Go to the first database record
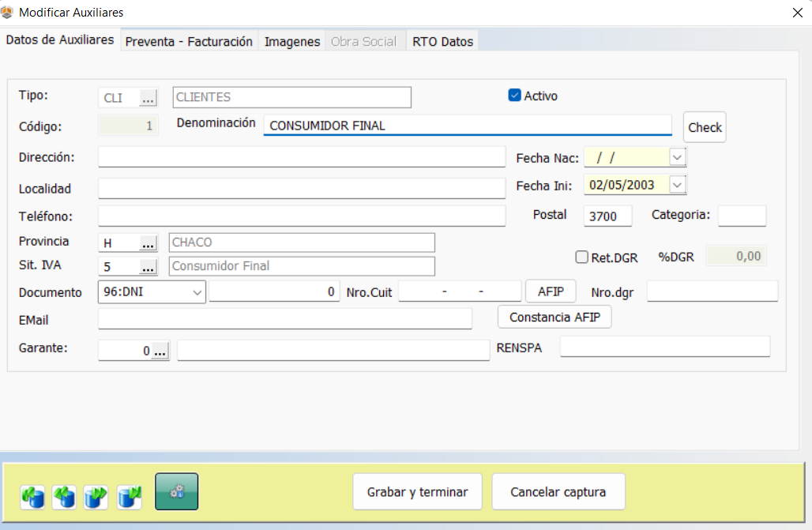 pyautogui.click(x=33, y=497)
